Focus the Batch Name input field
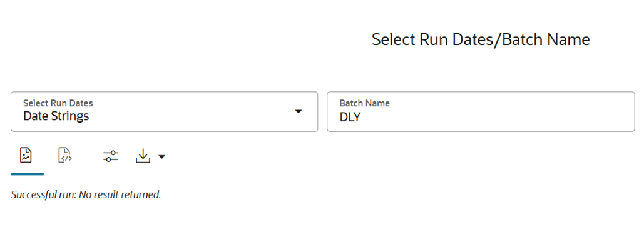The width and height of the screenshot is (644, 227). click(x=481, y=112)
